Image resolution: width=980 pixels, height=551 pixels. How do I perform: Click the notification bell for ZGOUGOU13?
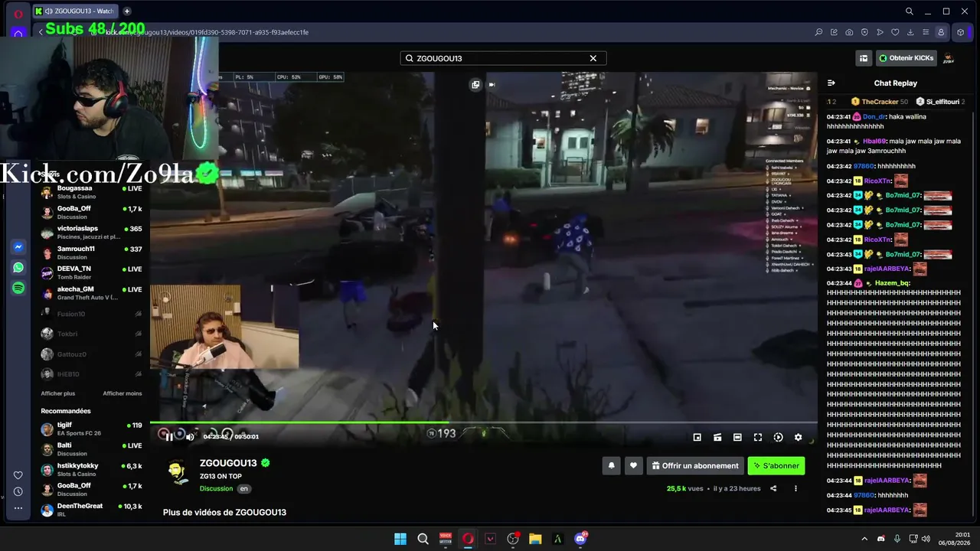(x=611, y=465)
